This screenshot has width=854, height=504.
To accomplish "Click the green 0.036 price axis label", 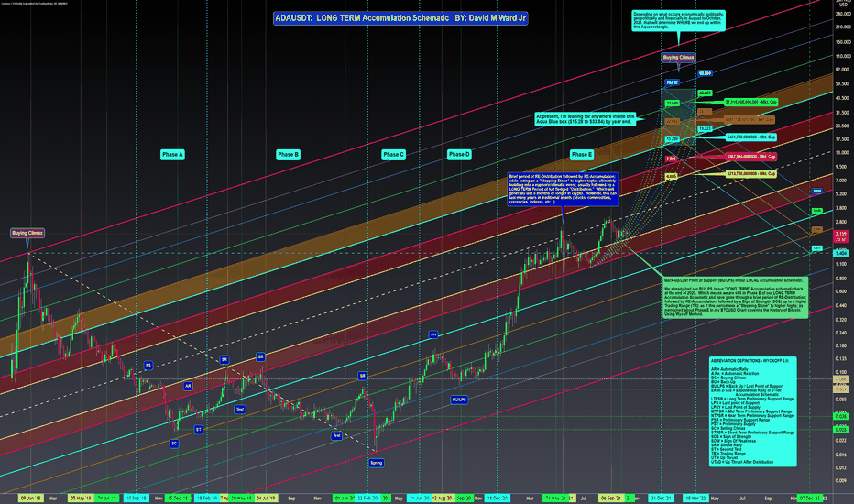I will click(x=841, y=416).
